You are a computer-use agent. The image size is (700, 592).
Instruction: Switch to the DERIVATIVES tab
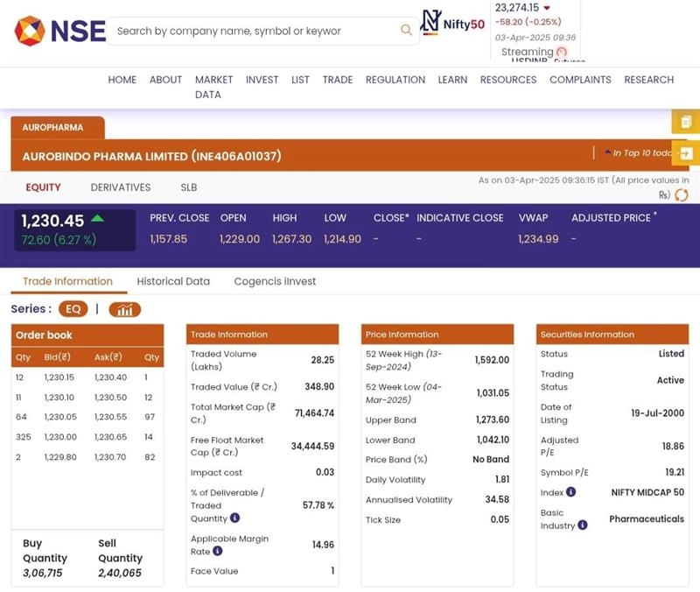point(121,187)
